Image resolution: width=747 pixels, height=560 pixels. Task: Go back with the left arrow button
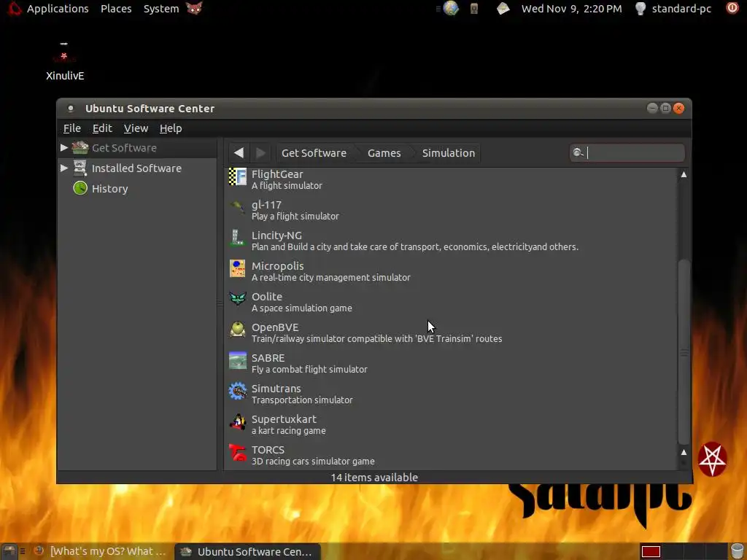click(239, 153)
